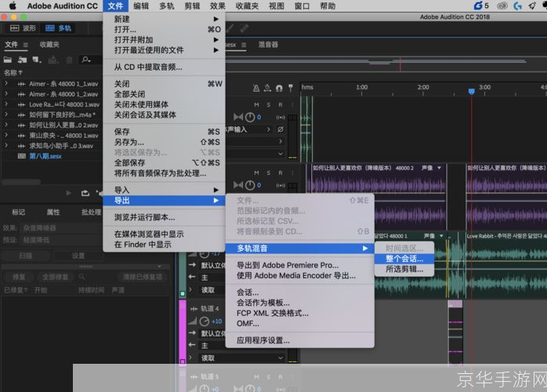Screen dimensions: 547x392
Task: Open the 混音器 mixer tab
Action: tap(268, 45)
